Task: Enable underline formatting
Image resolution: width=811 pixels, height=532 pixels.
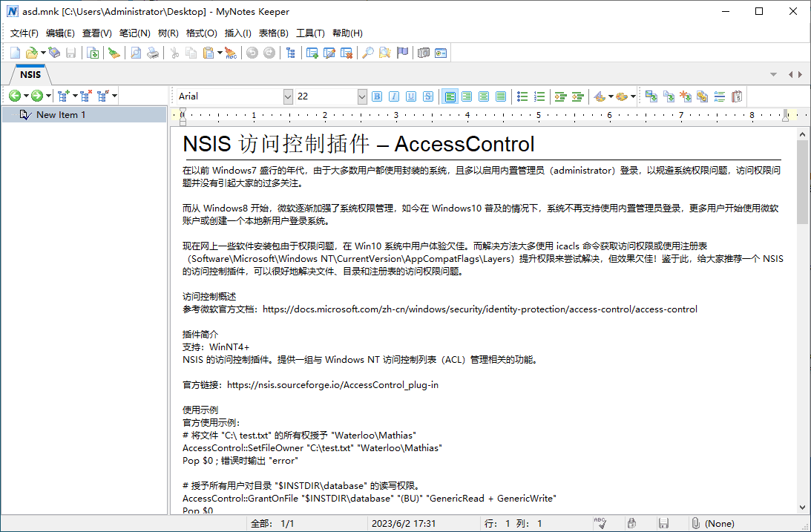Action: tap(411, 96)
